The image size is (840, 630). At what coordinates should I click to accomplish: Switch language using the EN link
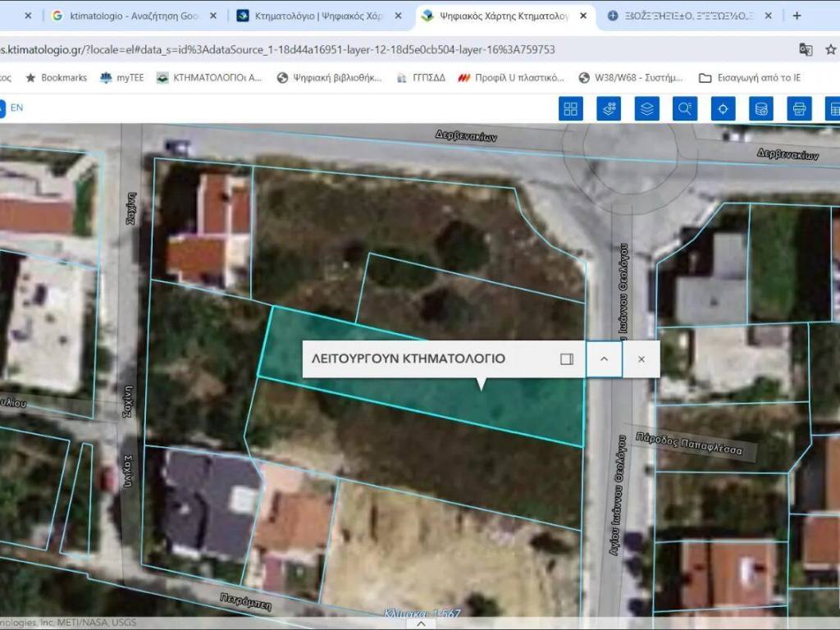point(16,107)
